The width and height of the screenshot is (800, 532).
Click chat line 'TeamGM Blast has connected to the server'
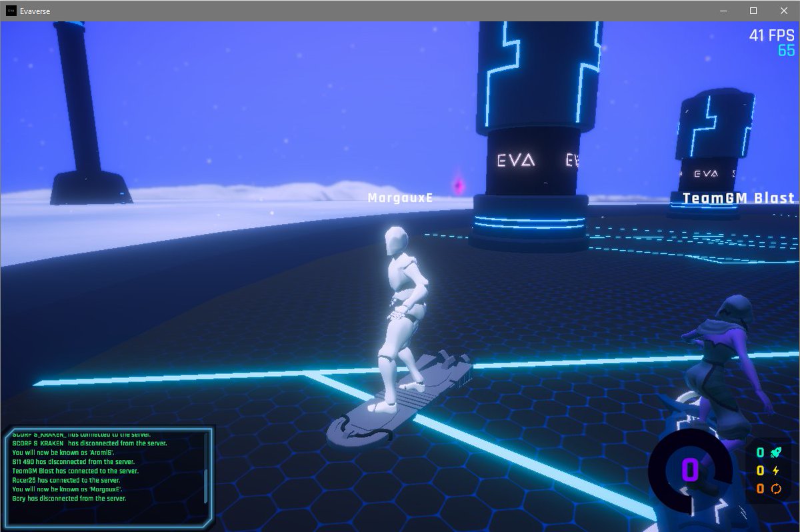75,470
